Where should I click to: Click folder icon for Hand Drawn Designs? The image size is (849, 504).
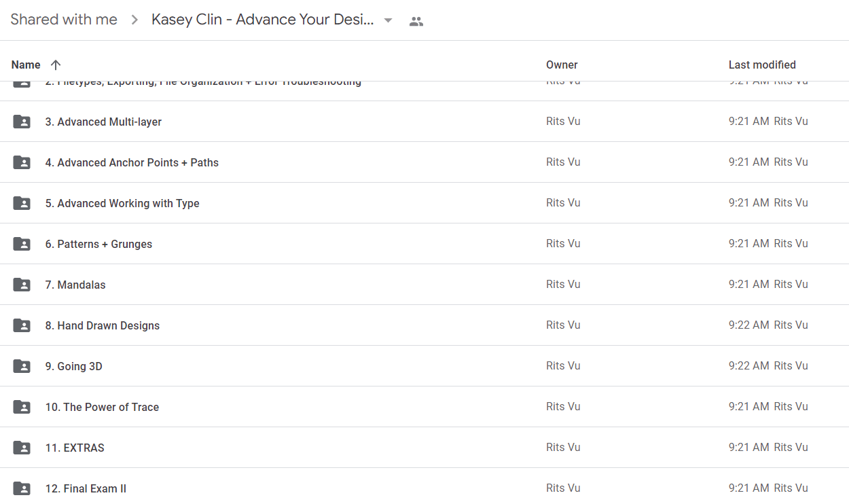(22, 325)
